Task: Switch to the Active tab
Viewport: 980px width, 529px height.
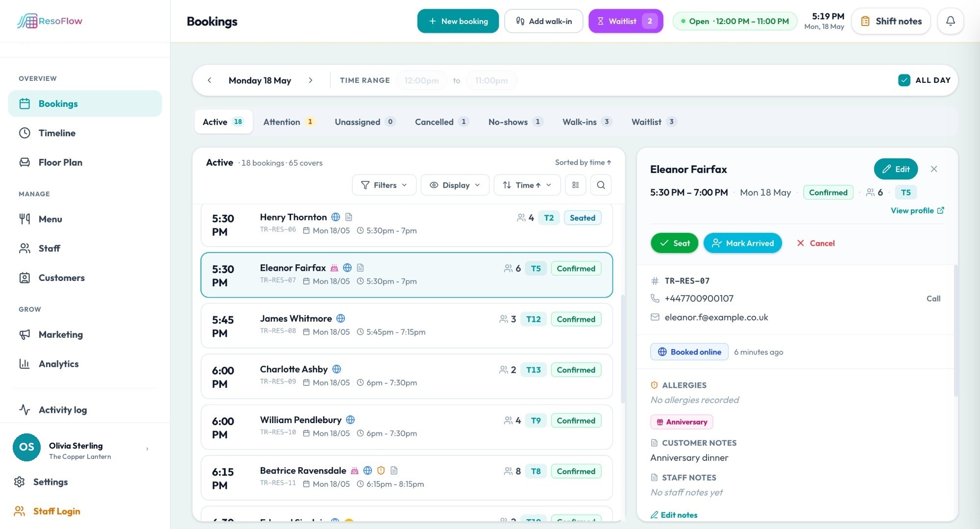Action: [x=223, y=122]
